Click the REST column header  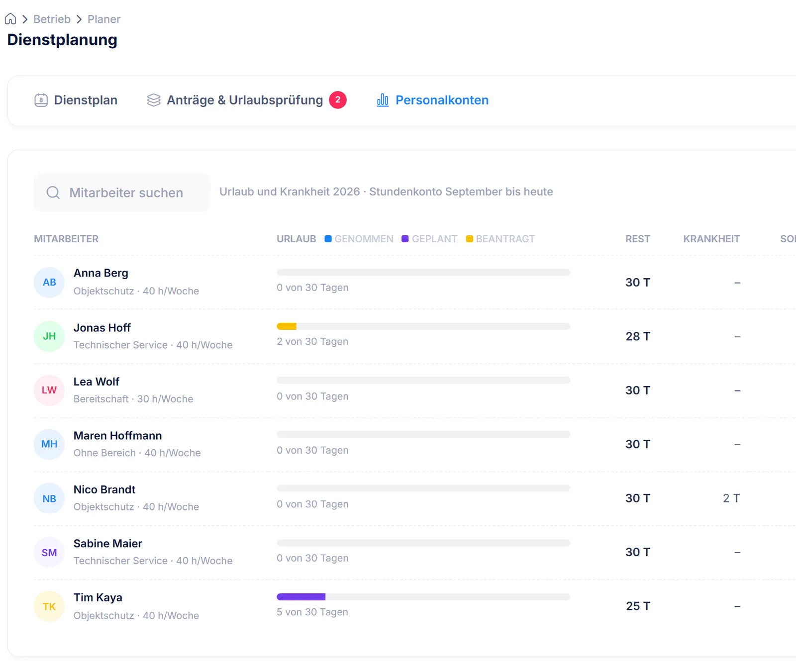638,239
